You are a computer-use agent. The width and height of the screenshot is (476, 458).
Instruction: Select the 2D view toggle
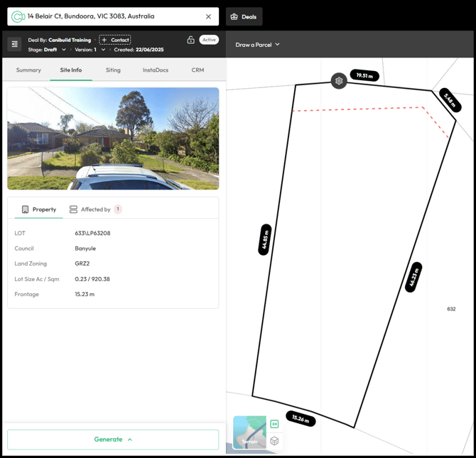[x=274, y=424]
